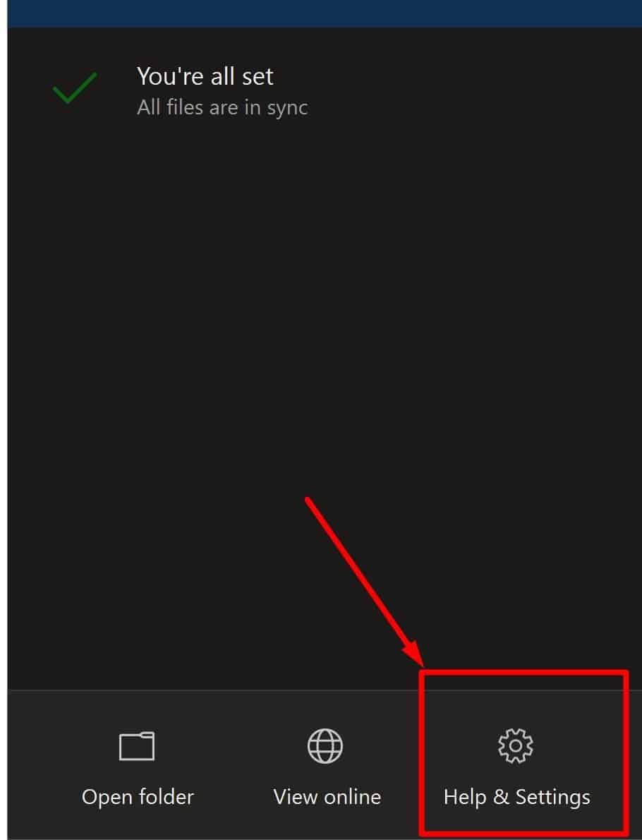Select the "All files are in sync" text
The image size is (642, 840).
222,108
